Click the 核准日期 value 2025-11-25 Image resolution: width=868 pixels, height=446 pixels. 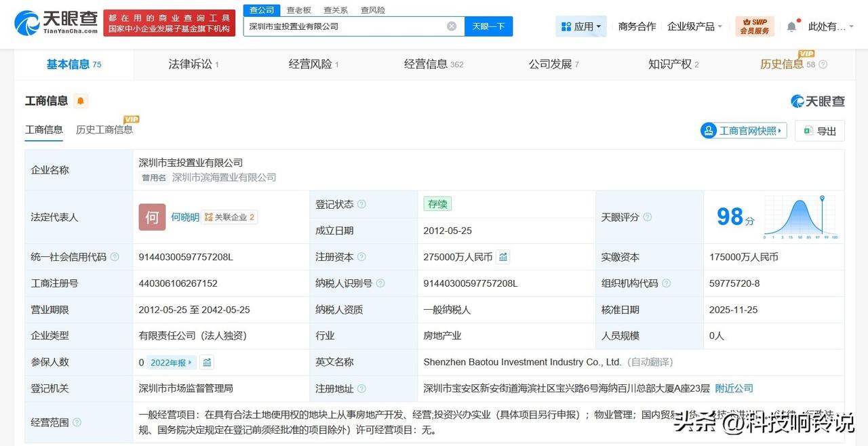(x=734, y=310)
